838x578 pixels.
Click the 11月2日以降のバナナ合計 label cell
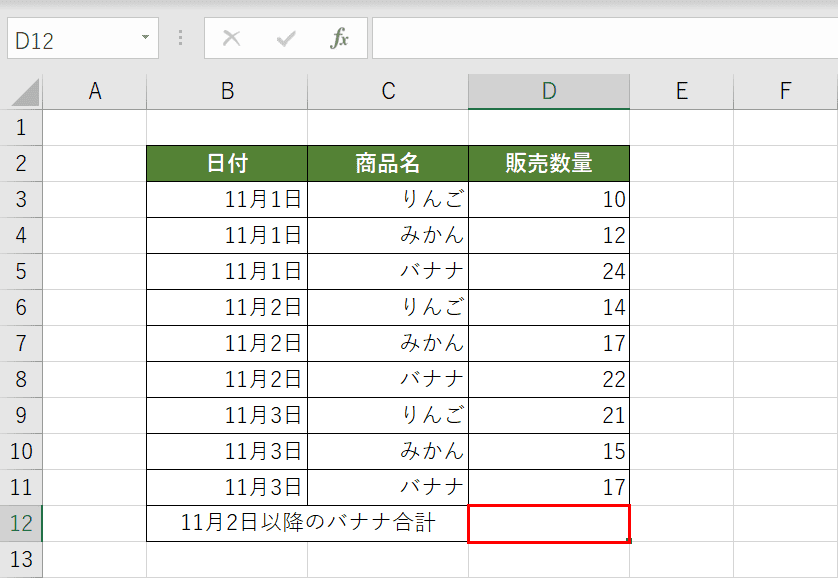[x=307, y=524]
